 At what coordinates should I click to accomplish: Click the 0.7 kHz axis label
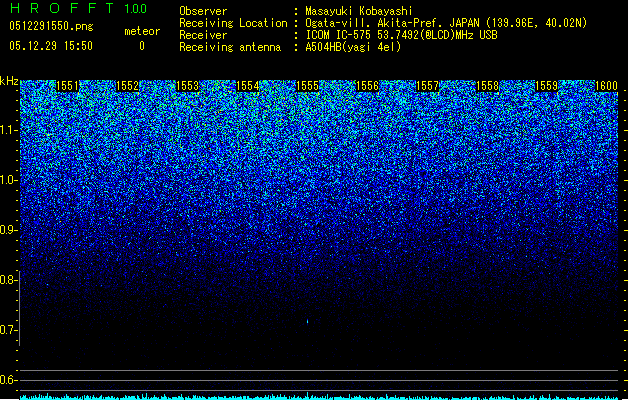click(9, 330)
